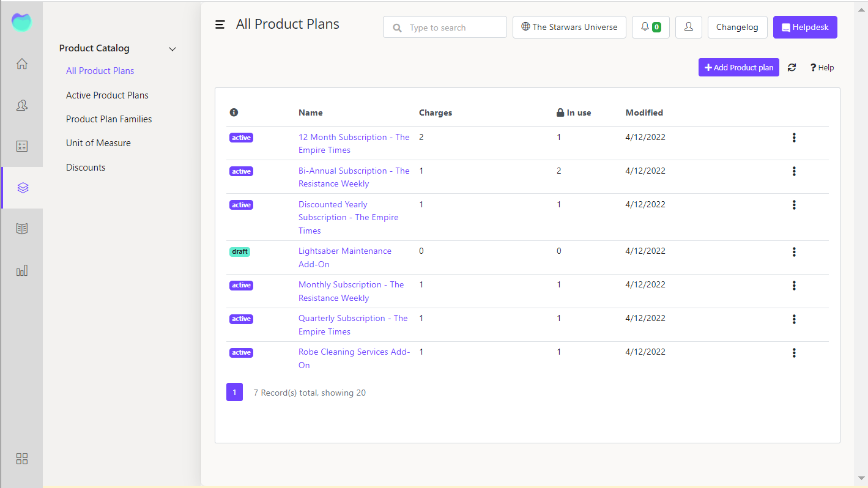Open the bar chart reports icon
Screen dimensions: 868x488
coord(22,270)
